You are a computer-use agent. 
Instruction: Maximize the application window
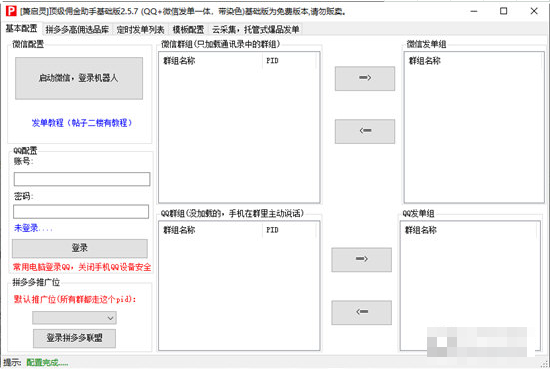pos(503,11)
